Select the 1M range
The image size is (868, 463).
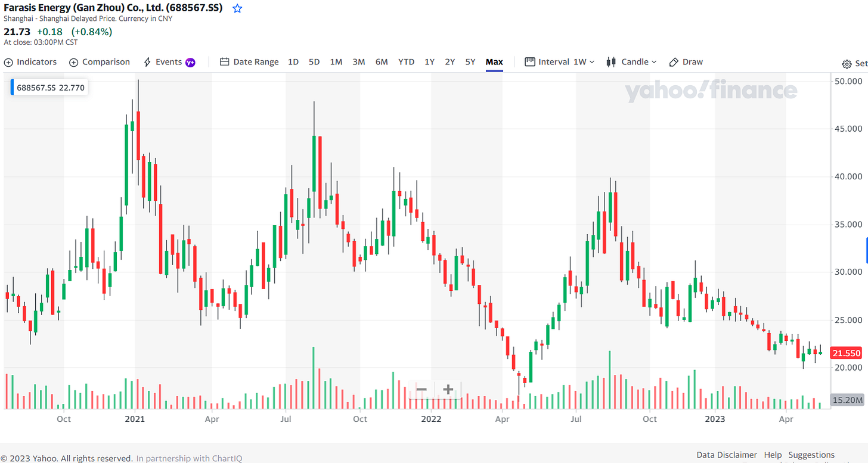pyautogui.click(x=336, y=62)
